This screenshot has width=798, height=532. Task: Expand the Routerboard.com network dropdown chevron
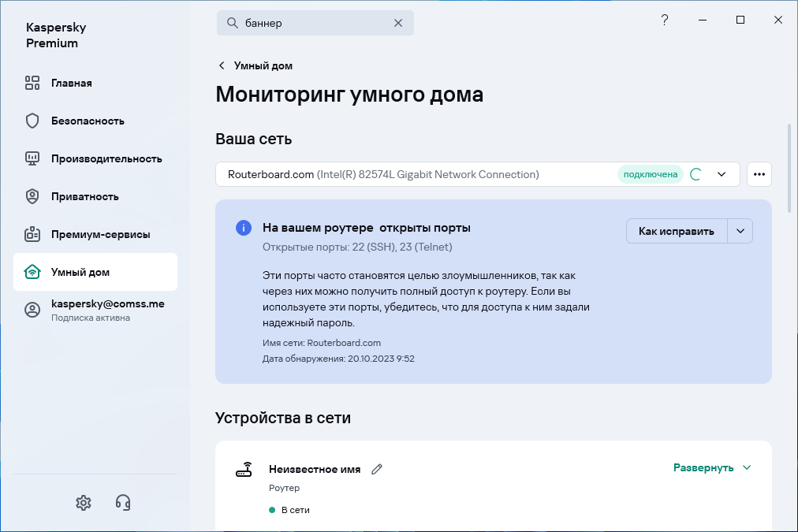pos(722,174)
